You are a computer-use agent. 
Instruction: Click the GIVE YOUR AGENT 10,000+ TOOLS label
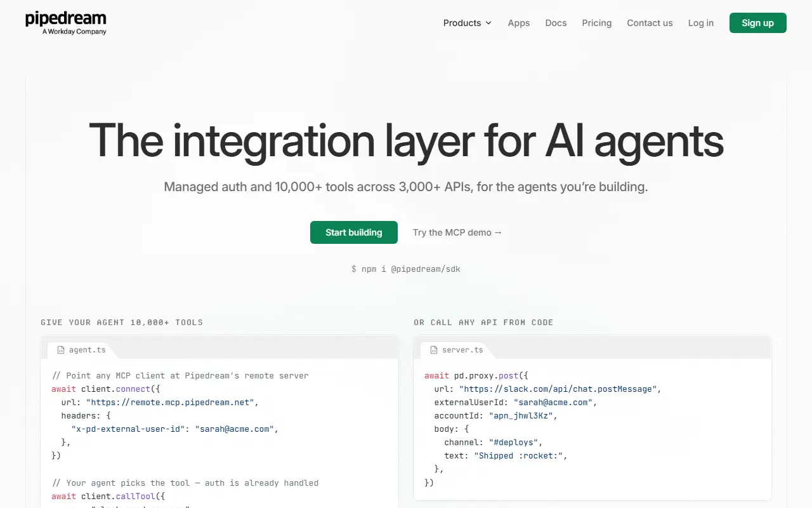(122, 323)
